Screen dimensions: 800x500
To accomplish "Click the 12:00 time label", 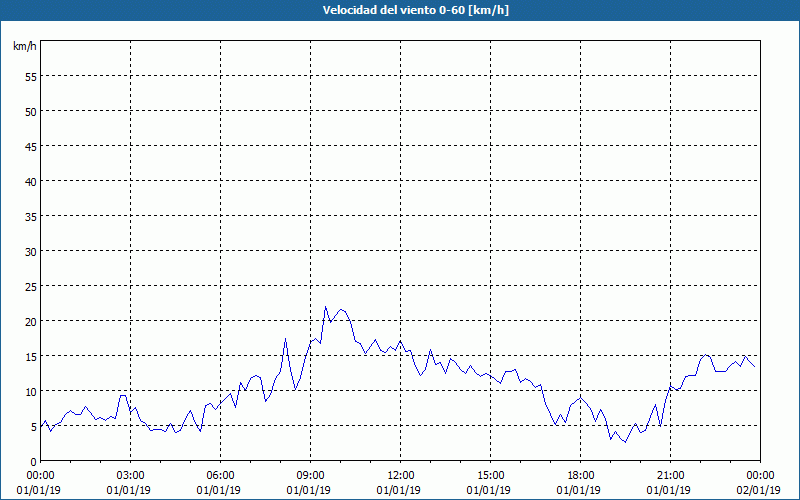I will tap(401, 476).
